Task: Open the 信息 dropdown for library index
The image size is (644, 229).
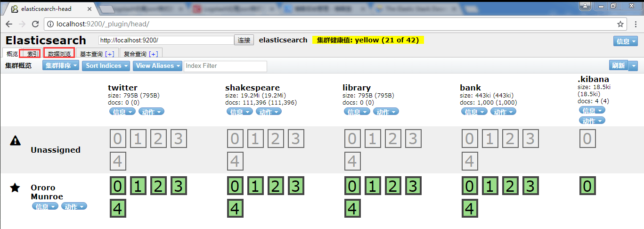Action: click(x=357, y=112)
